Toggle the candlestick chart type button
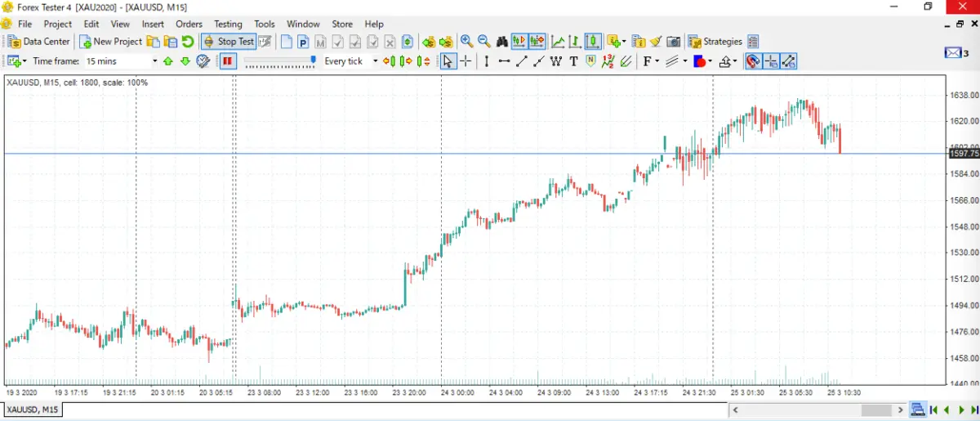The height and width of the screenshot is (421, 980). (593, 41)
